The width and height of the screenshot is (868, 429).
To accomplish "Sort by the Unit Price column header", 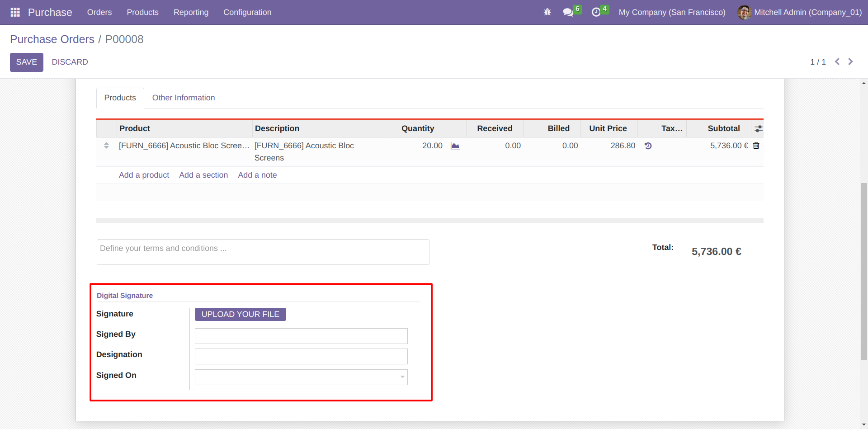I will (608, 128).
